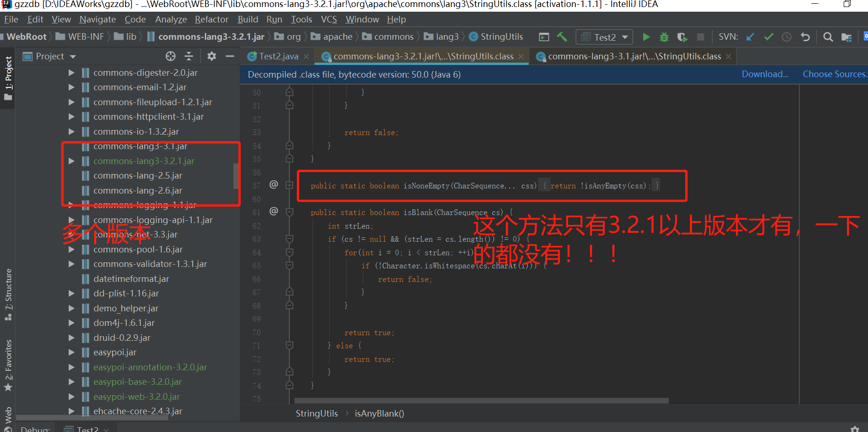Open Project Structure icon in toolbar

[846, 36]
